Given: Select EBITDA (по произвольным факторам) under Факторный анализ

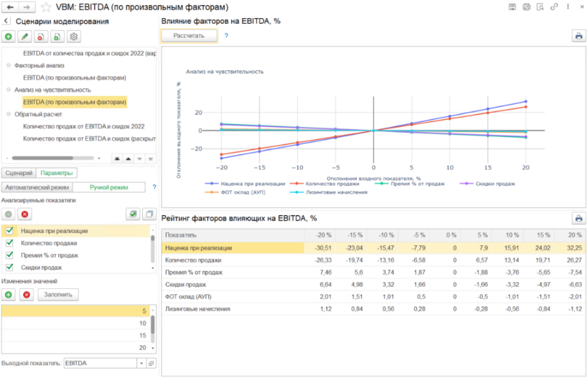Looking at the screenshot, I should click(75, 78).
